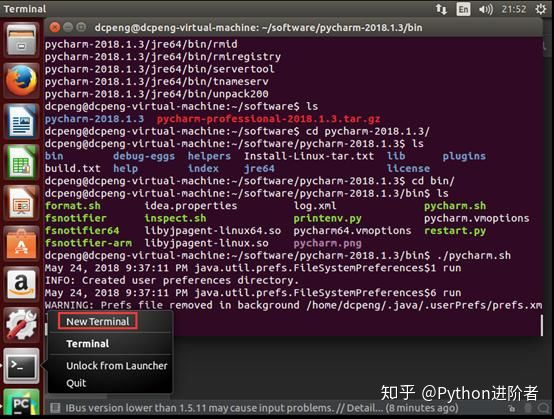554x419 pixels.
Task: Click format.sh in the bin listing
Action: (73, 206)
